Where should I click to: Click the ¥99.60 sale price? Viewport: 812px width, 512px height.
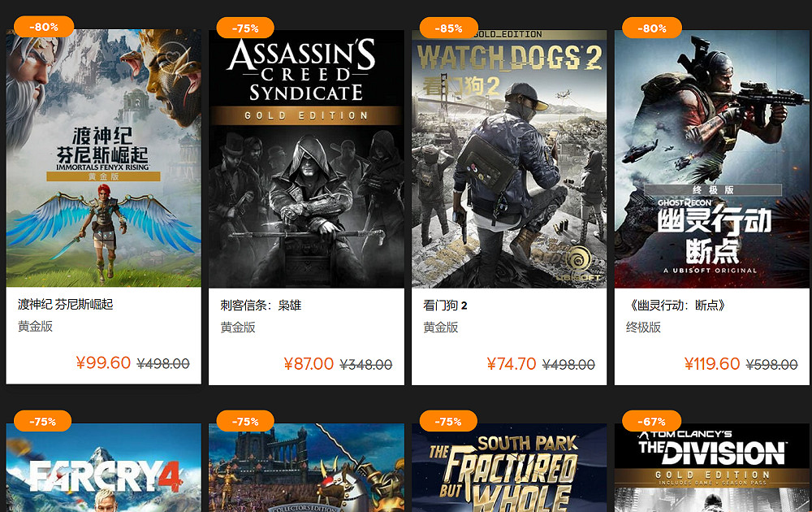(x=104, y=363)
